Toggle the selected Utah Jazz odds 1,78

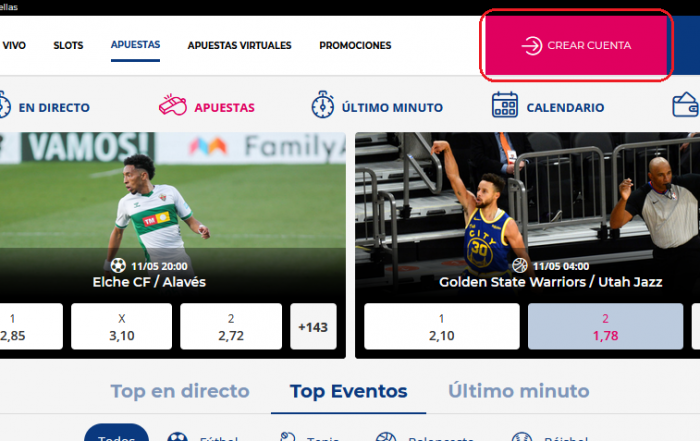[x=605, y=326]
